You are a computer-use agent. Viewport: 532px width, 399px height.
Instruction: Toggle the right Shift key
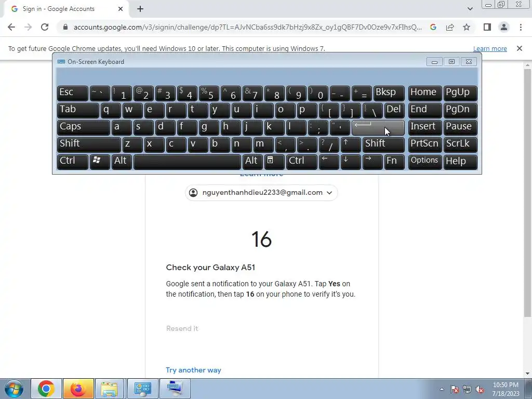tap(383, 144)
